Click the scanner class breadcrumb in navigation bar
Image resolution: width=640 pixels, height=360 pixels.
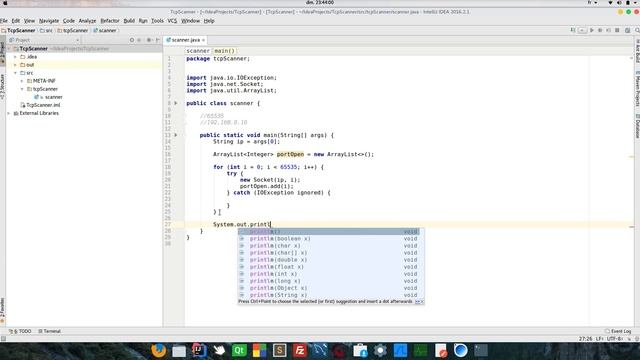point(105,31)
